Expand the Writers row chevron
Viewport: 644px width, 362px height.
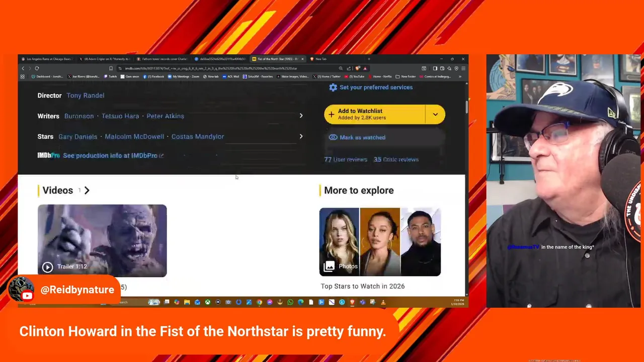click(301, 116)
